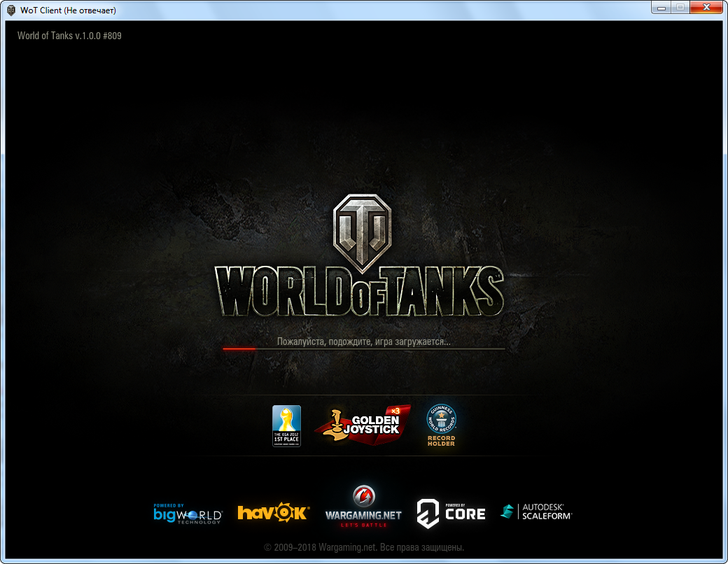Click the EGA 2012 1st Place badge
728x564 pixels.
[286, 425]
